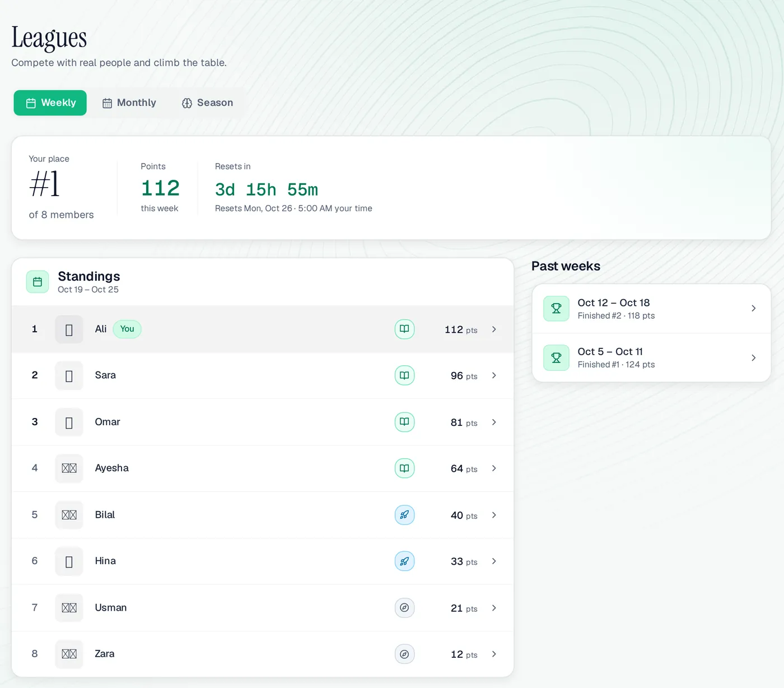Expand Sara's row using its chevron

[x=494, y=375]
